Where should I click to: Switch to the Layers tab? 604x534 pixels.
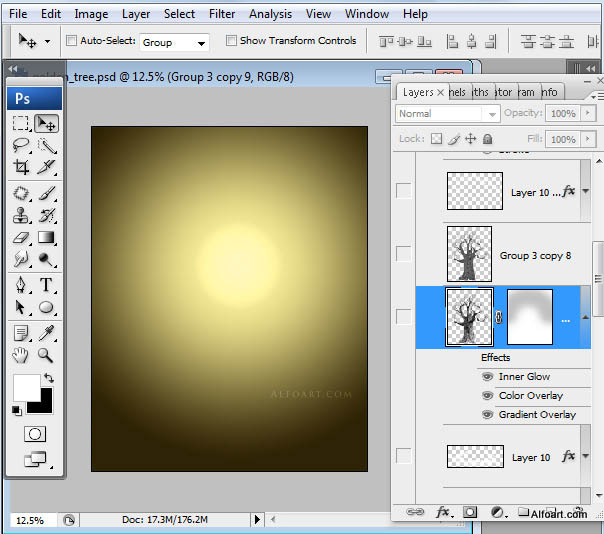pos(418,92)
